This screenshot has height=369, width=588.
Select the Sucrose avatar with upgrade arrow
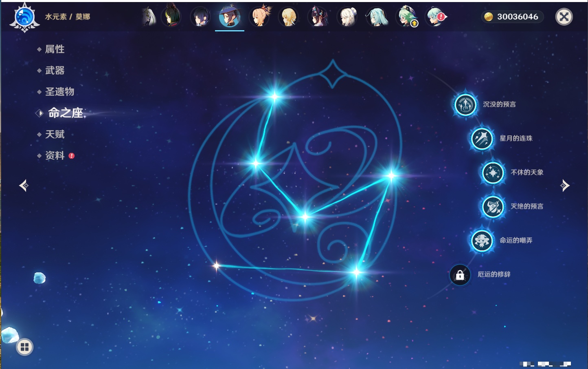click(407, 17)
